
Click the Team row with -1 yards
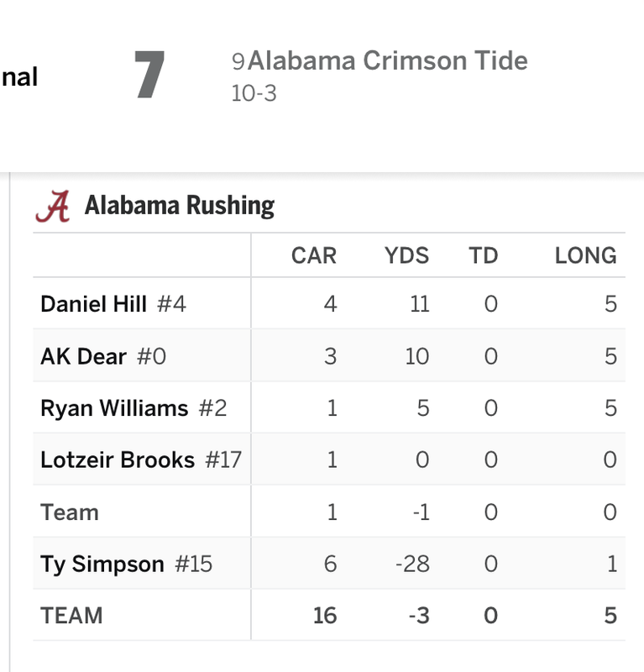pyautogui.click(x=70, y=512)
